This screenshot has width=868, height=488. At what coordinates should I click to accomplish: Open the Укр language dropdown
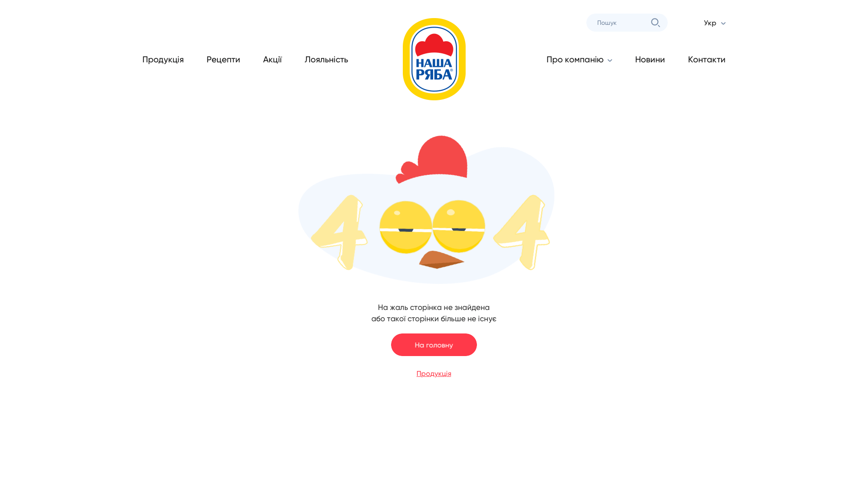point(715,23)
